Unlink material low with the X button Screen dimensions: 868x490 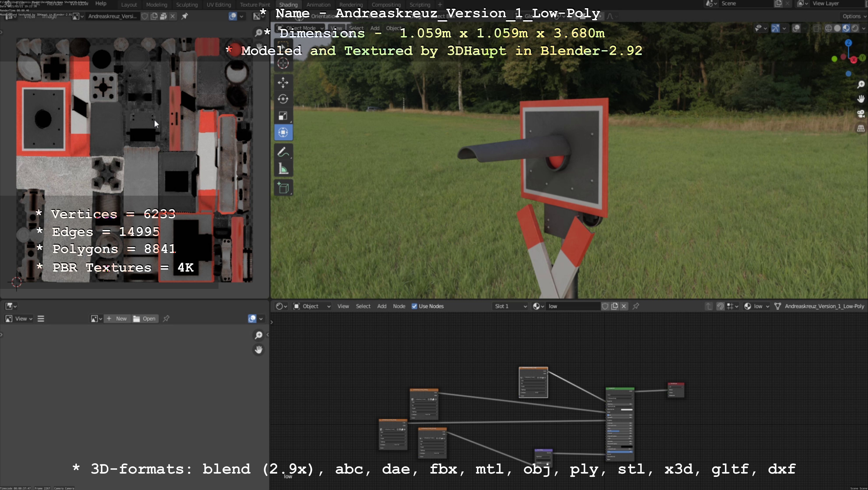pyautogui.click(x=624, y=306)
